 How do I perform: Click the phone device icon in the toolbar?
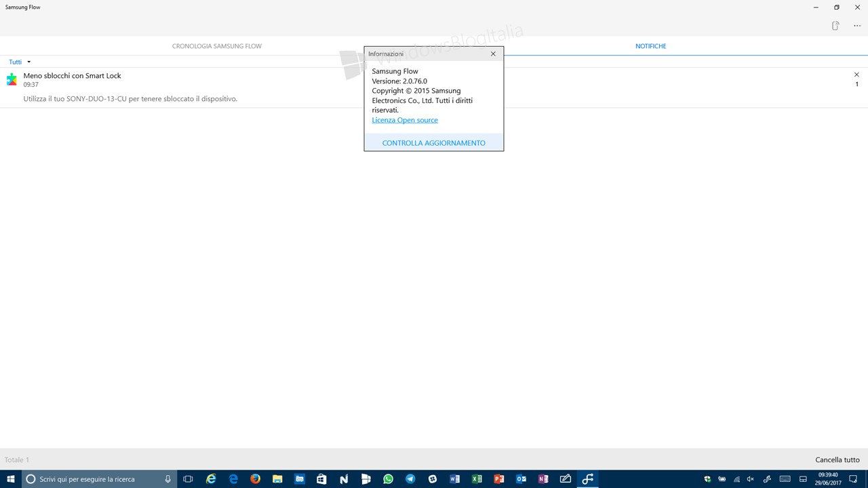tap(835, 26)
